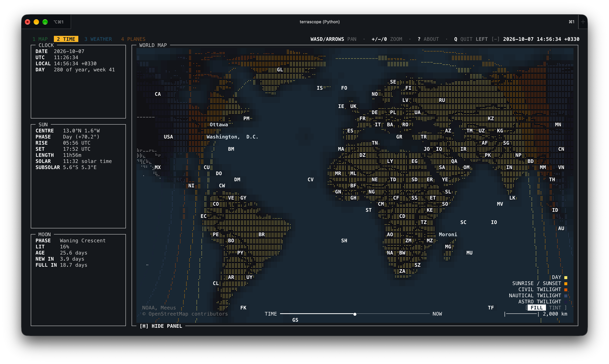Click the DAY legend color swatch
609x364 pixels.
coord(566,277)
